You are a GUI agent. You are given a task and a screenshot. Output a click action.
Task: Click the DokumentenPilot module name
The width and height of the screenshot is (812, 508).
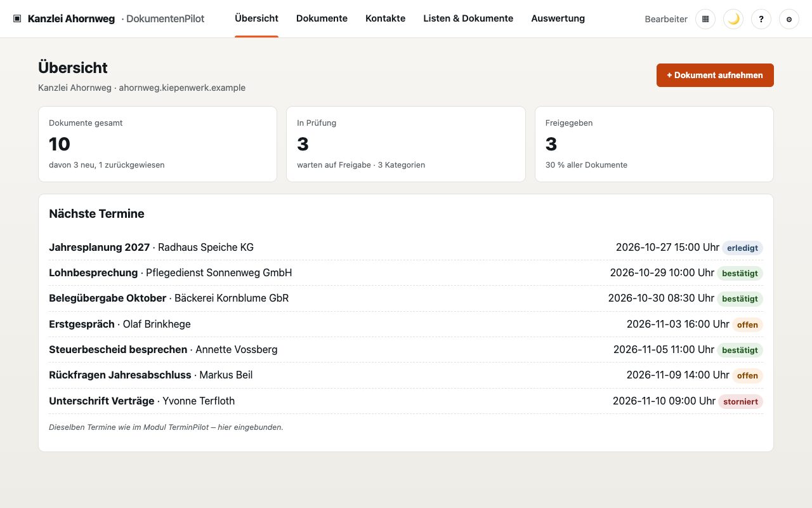(x=165, y=19)
